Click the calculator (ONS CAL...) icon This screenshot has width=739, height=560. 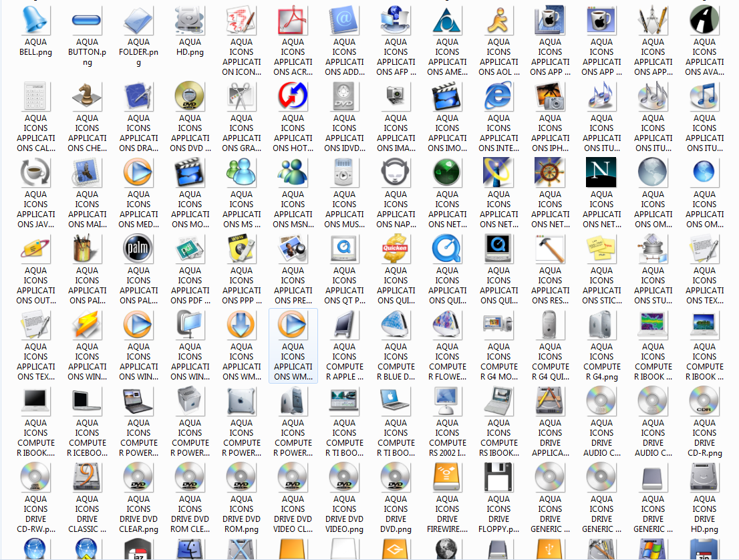tap(35, 96)
